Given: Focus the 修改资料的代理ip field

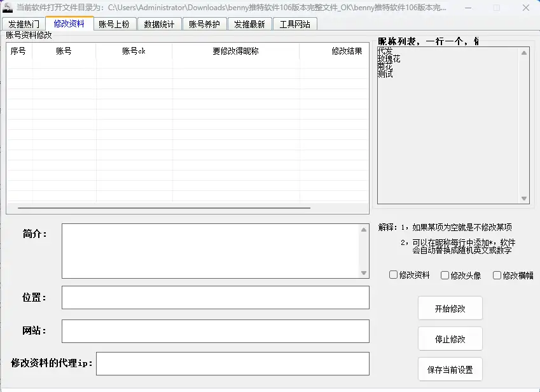Looking at the screenshot, I should pos(233,363).
